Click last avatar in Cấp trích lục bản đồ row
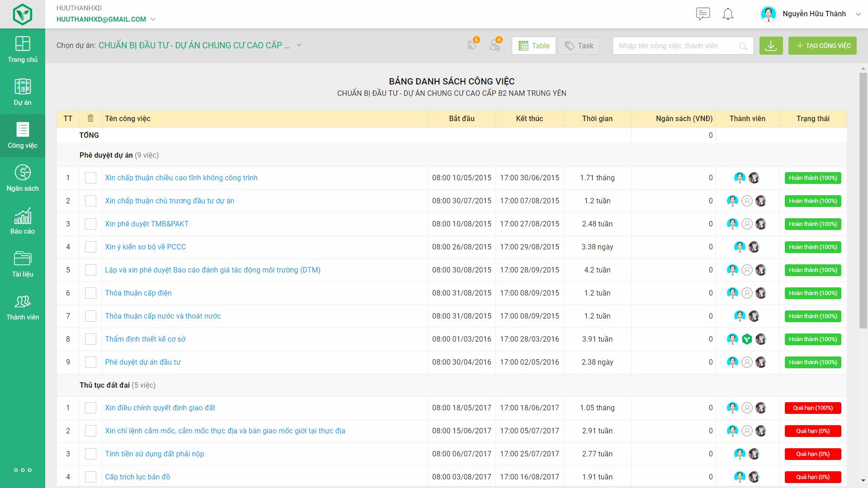 click(754, 477)
